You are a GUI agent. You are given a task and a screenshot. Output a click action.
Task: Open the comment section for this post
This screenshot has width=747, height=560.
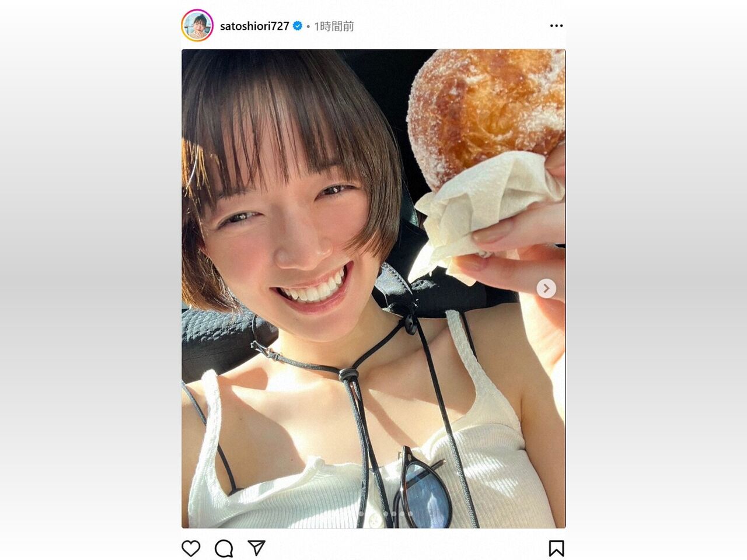click(x=224, y=548)
